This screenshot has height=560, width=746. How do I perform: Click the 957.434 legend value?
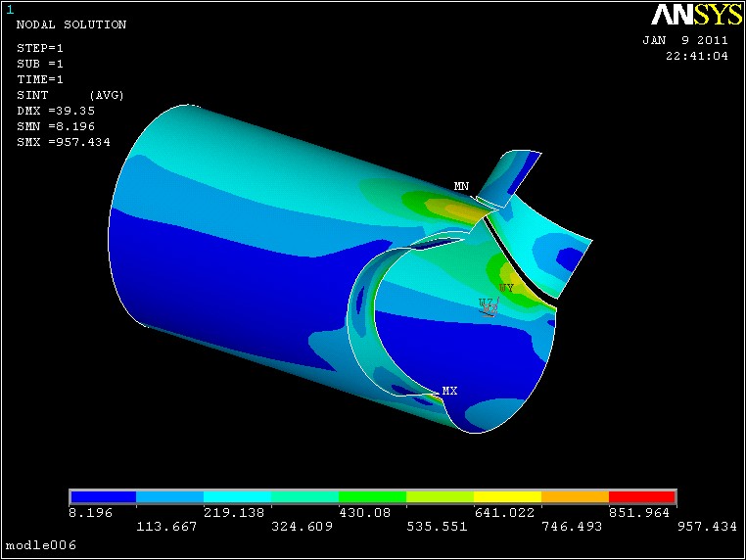(707, 526)
